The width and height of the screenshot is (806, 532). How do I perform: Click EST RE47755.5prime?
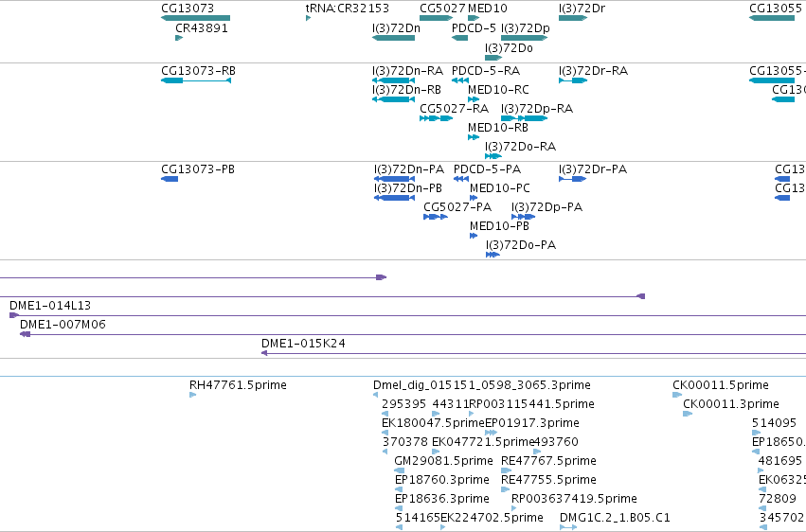pyautogui.click(x=506, y=489)
